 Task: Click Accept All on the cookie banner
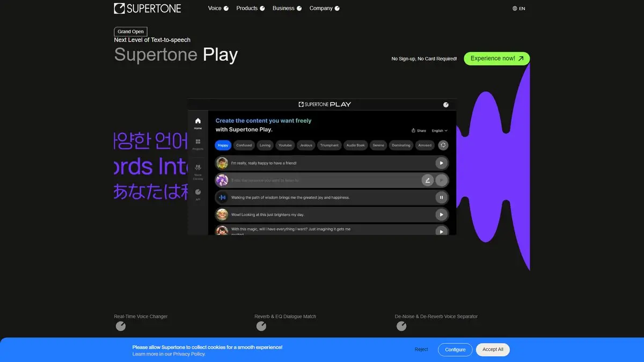tap(492, 350)
